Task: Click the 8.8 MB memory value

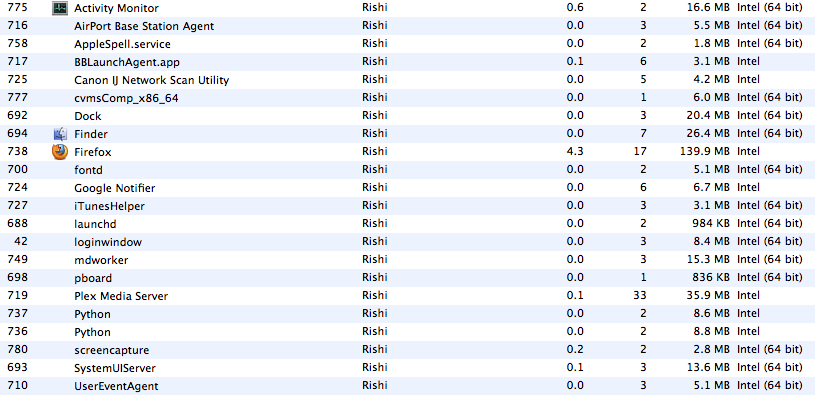Action: pyautogui.click(x=711, y=331)
